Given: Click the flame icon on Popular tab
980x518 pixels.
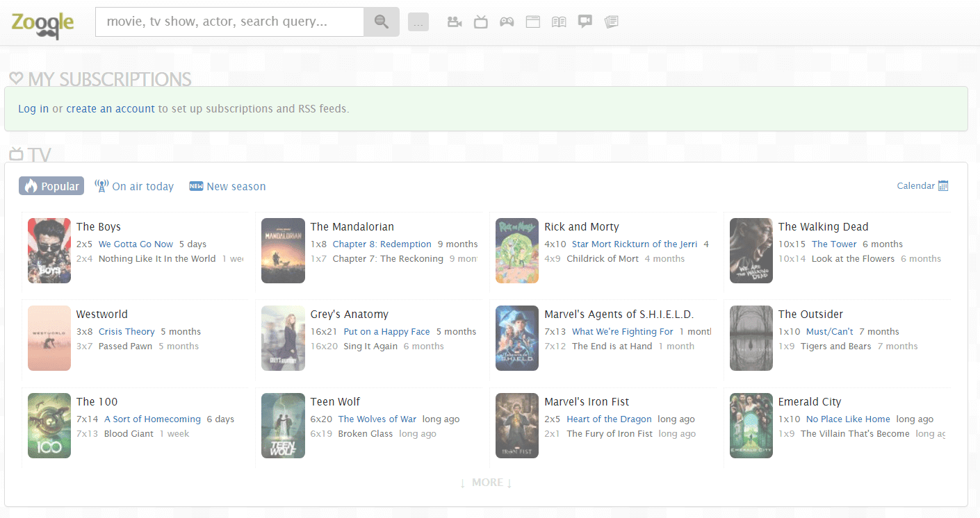Looking at the screenshot, I should pos(30,186).
